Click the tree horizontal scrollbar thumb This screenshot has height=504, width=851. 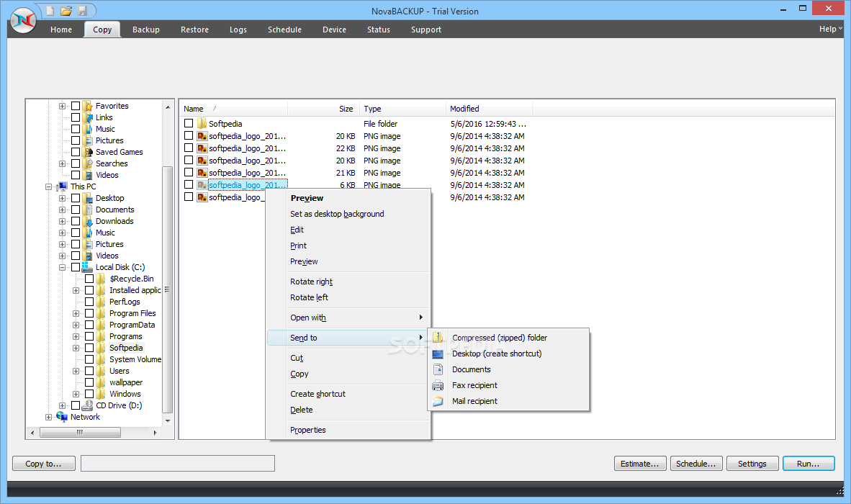click(x=81, y=433)
